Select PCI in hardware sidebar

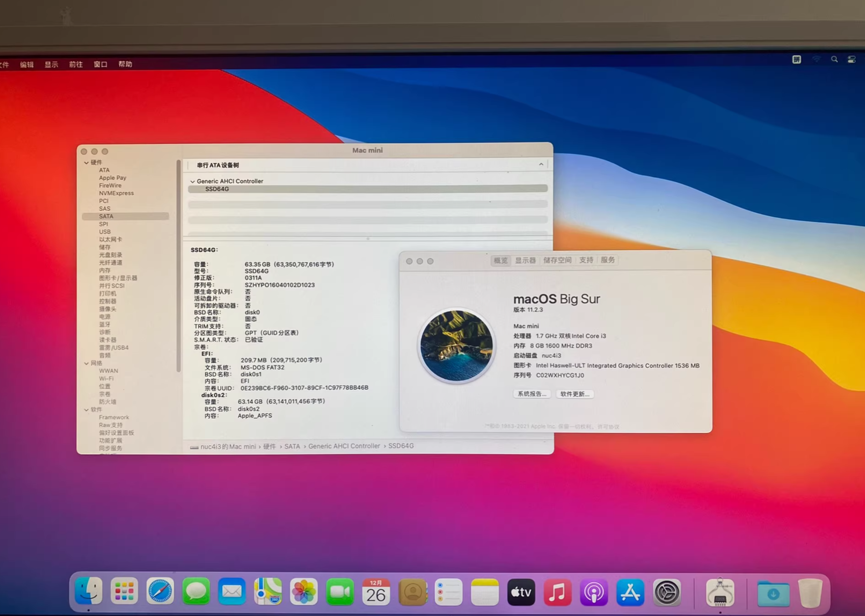(104, 201)
